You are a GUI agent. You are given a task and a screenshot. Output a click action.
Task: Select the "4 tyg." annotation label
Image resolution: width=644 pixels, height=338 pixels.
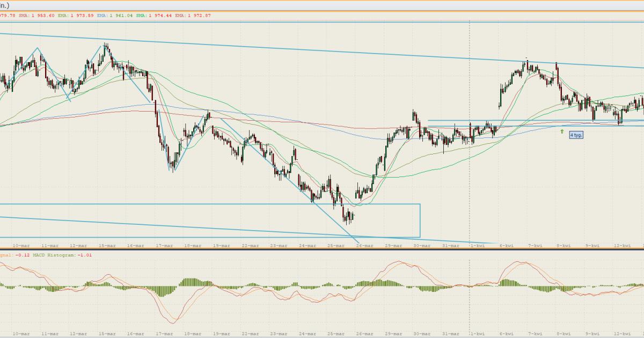pos(575,135)
